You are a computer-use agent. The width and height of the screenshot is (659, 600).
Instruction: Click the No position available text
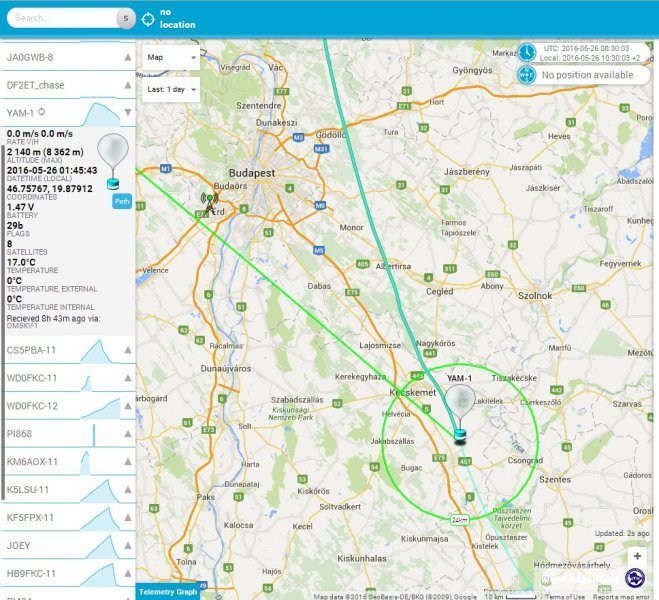click(587, 75)
